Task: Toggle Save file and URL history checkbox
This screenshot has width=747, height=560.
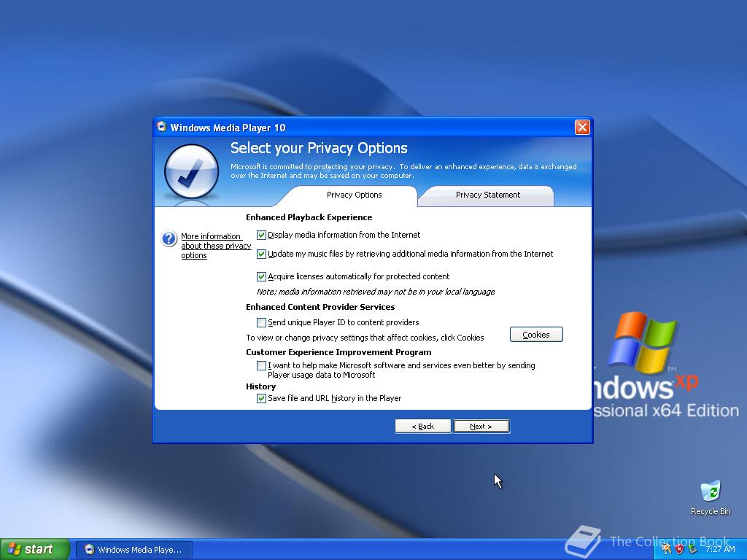Action: (x=261, y=398)
